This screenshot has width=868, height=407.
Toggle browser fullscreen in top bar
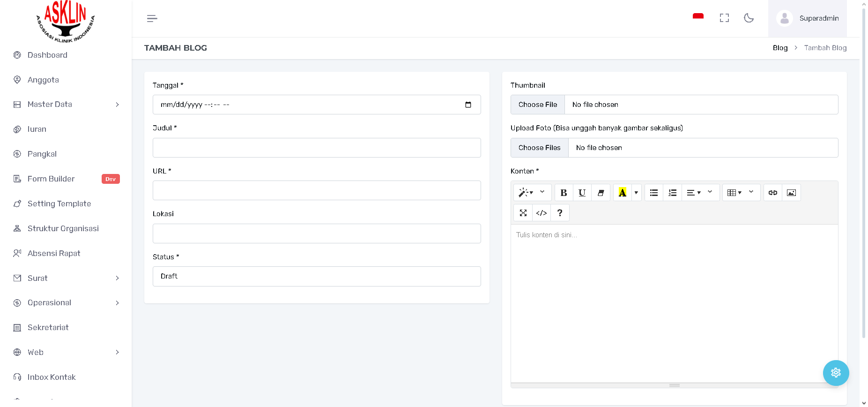tap(724, 18)
